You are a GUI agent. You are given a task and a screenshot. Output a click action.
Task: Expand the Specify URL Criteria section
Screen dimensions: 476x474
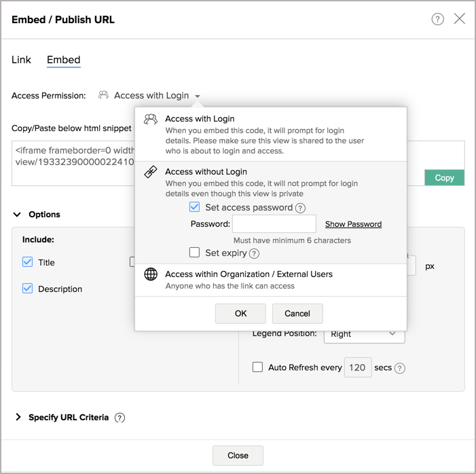[18, 417]
